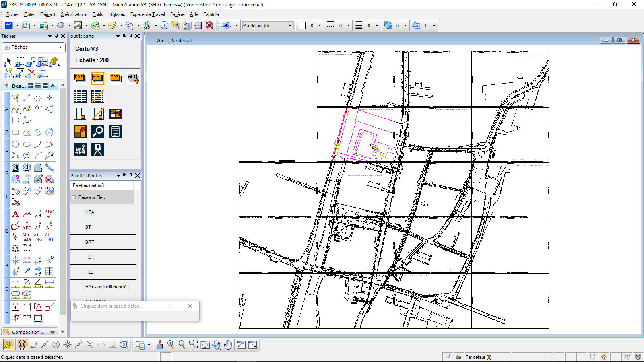Click the GAZ network icon
644x362 pixels.
click(115, 78)
